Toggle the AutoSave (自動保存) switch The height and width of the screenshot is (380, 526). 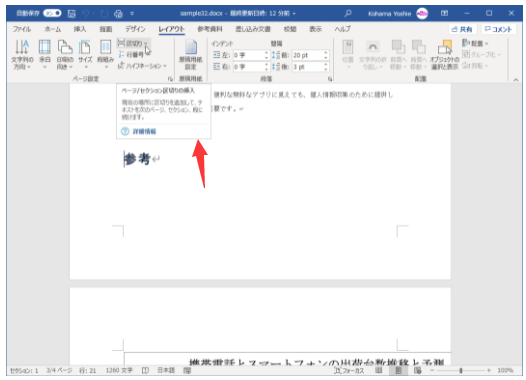53,13
